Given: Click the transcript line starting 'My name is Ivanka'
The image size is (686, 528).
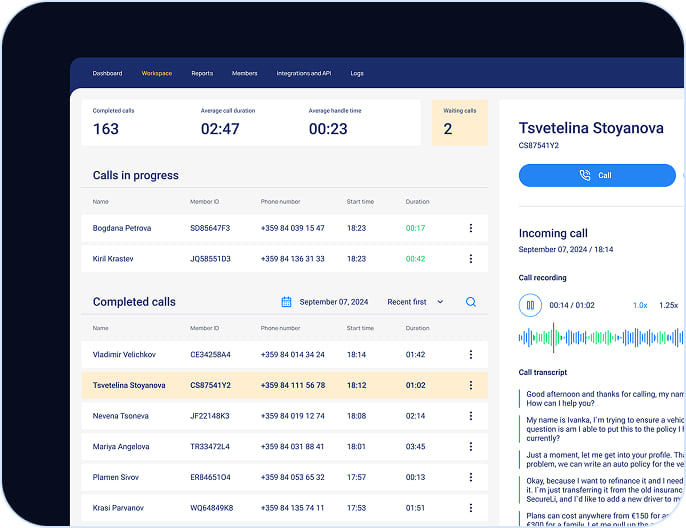Looking at the screenshot, I should (604, 429).
